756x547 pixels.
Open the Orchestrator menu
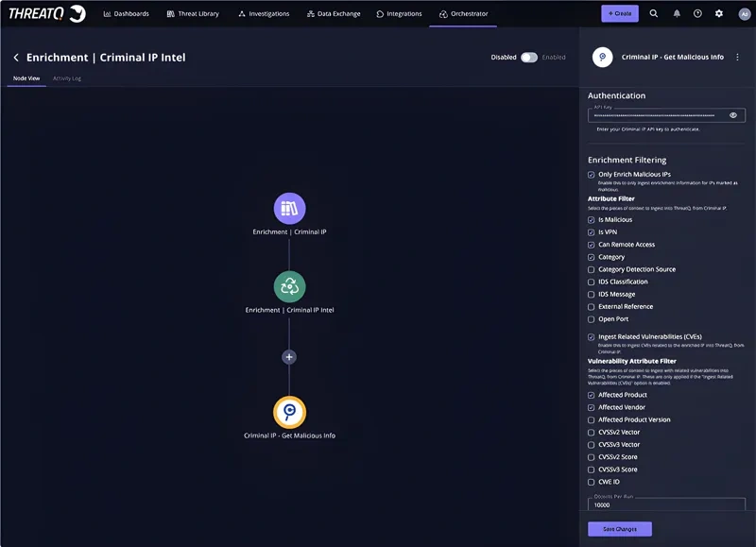coord(463,13)
